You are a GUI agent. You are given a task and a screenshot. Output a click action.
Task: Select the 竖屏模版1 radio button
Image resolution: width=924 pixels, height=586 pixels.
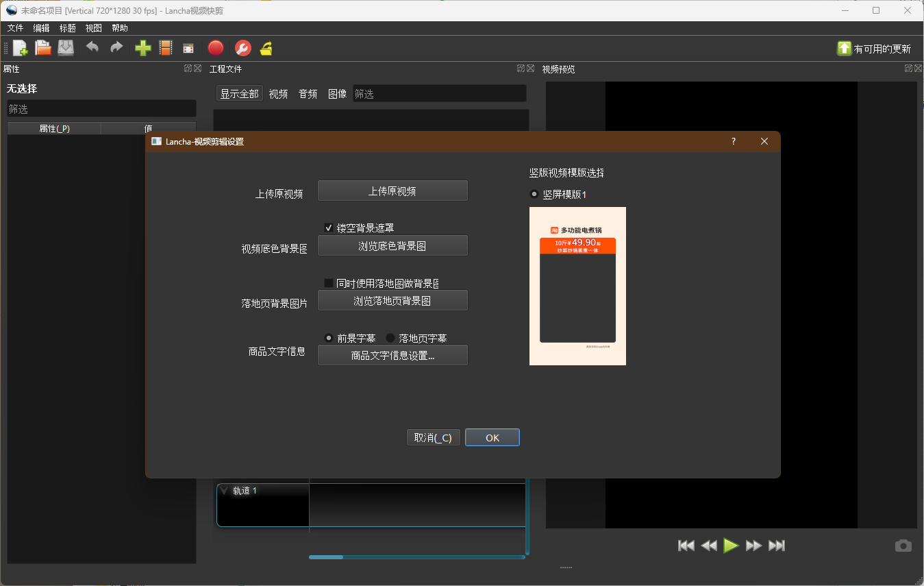coord(534,195)
